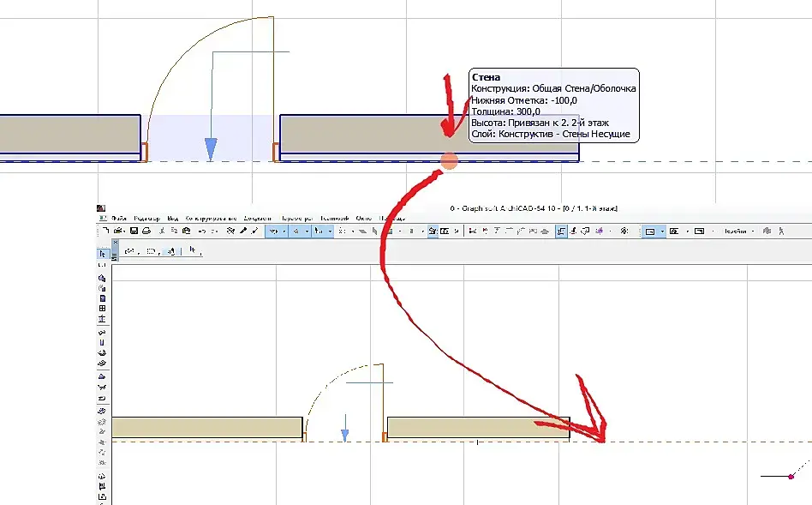Open the Параметры menu

(x=296, y=219)
